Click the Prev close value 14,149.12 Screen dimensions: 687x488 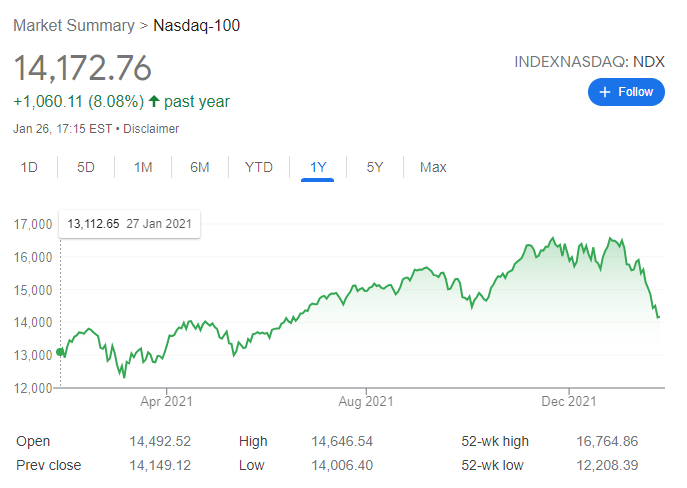tap(160, 465)
